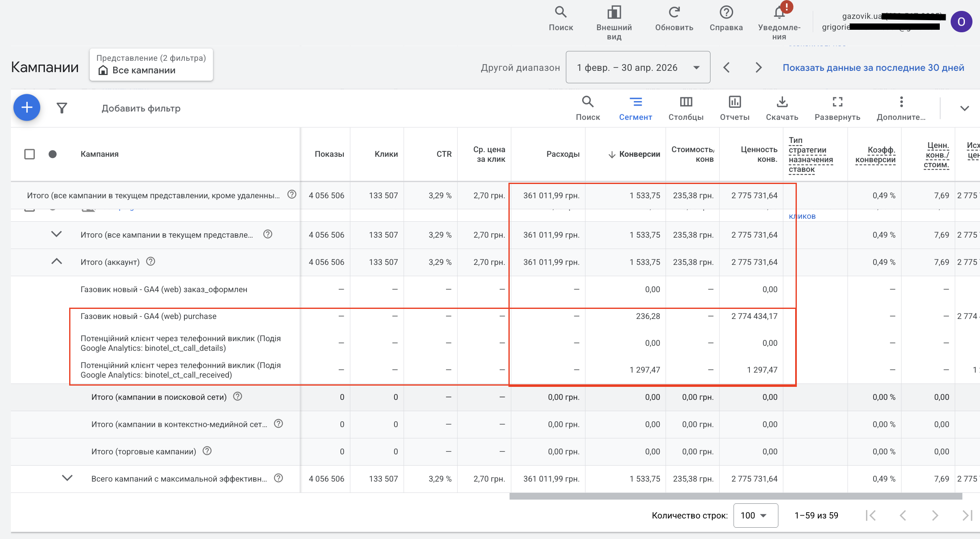Go to the previous date range arrow
Viewport: 980px width, 539px height.
727,67
